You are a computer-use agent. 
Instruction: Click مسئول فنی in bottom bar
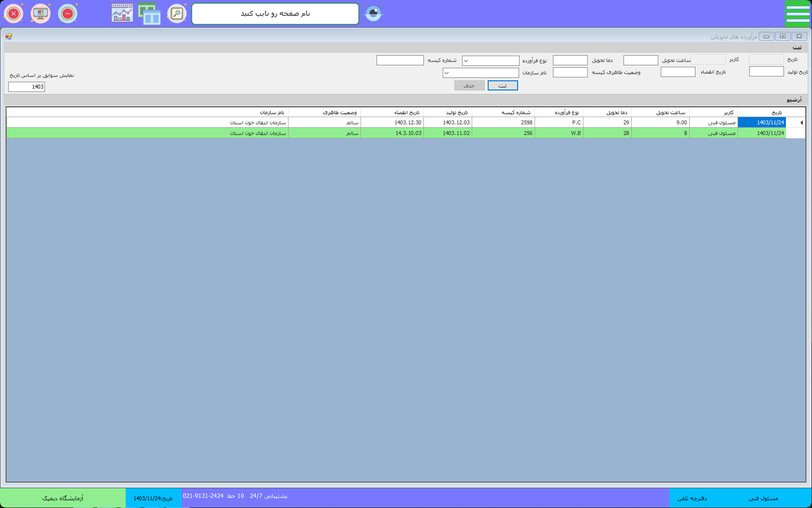pyautogui.click(x=763, y=498)
